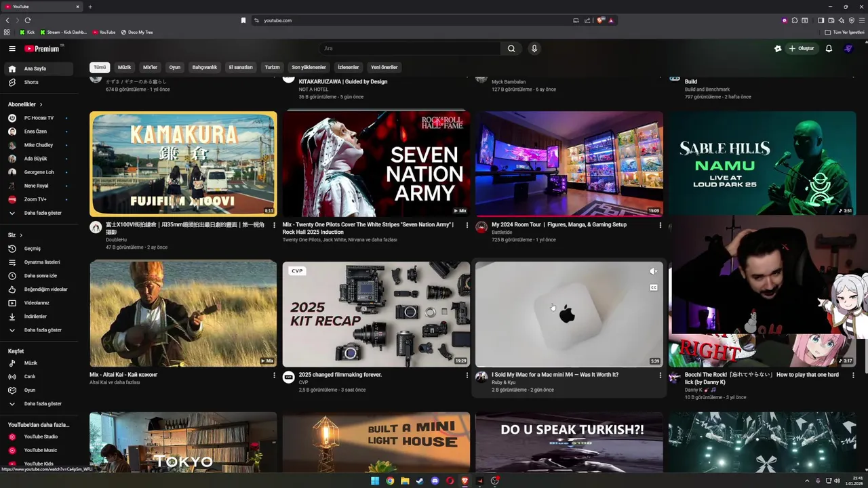Select the Müzik filter chip

click(125, 67)
